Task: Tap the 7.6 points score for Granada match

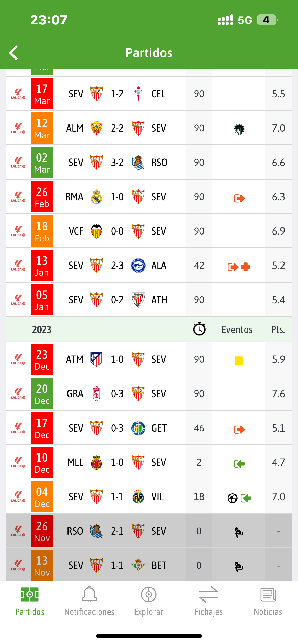Action: [x=278, y=394]
